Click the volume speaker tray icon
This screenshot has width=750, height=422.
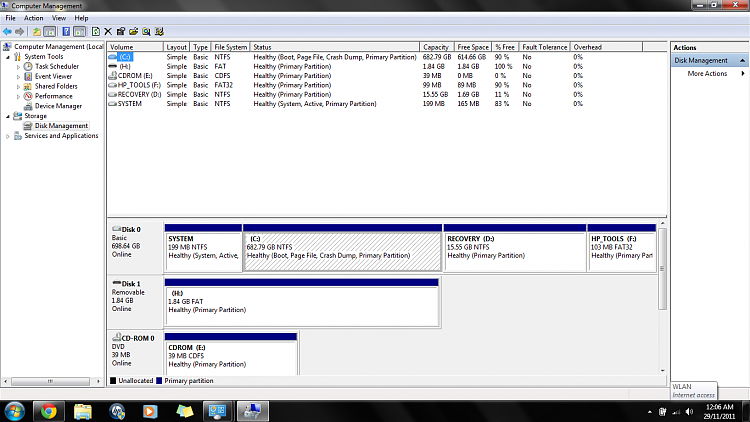(x=689, y=411)
